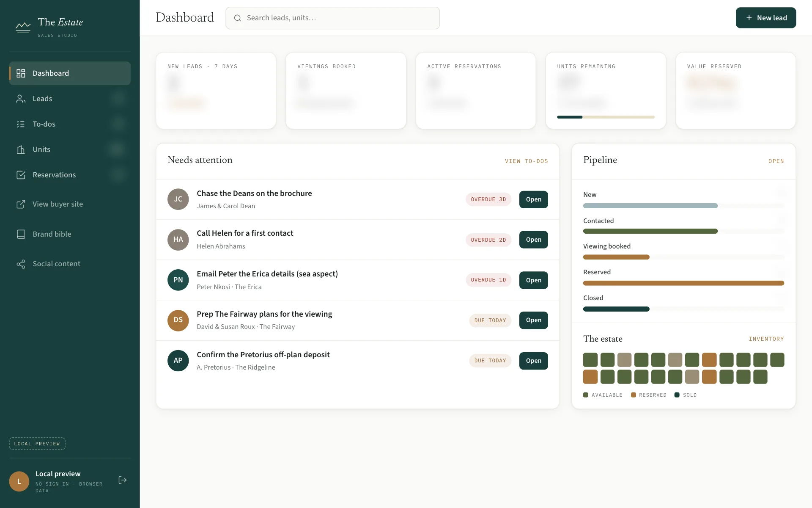Click the first orange swatch in the bottom estate row
The image size is (812, 508).
click(590, 377)
